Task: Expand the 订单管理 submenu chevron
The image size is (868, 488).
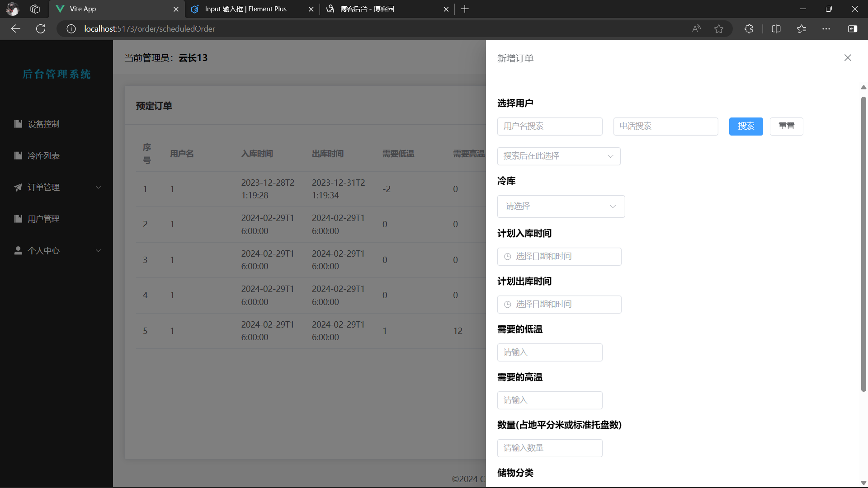Action: click(x=98, y=187)
